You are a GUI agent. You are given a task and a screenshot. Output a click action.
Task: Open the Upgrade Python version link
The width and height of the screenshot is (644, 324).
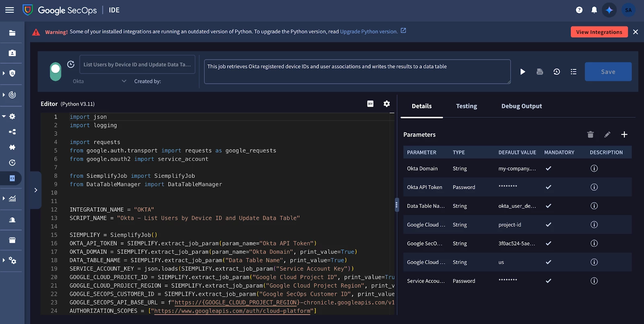tap(369, 31)
